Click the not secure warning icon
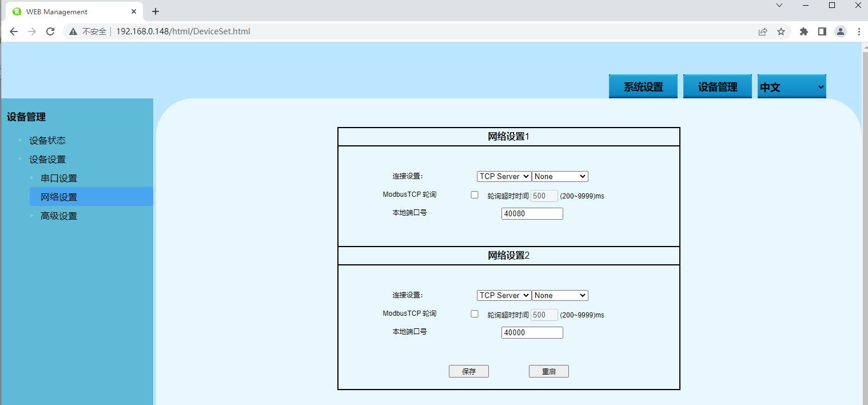 [x=73, y=31]
